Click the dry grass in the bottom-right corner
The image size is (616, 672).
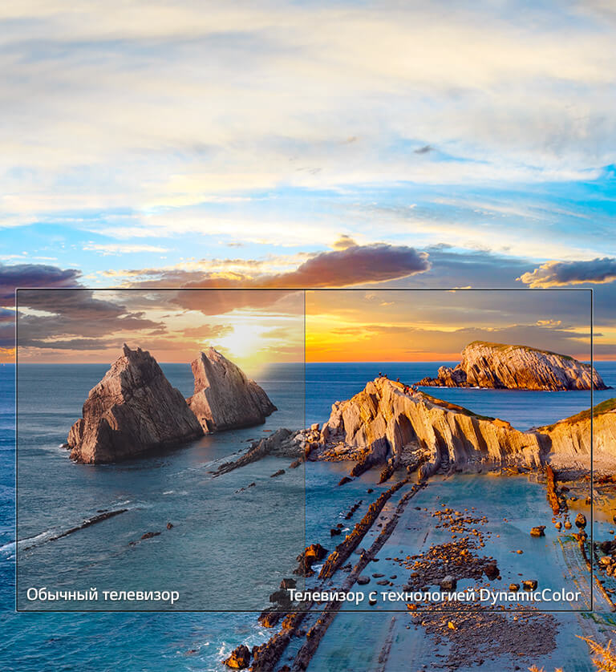(600, 654)
